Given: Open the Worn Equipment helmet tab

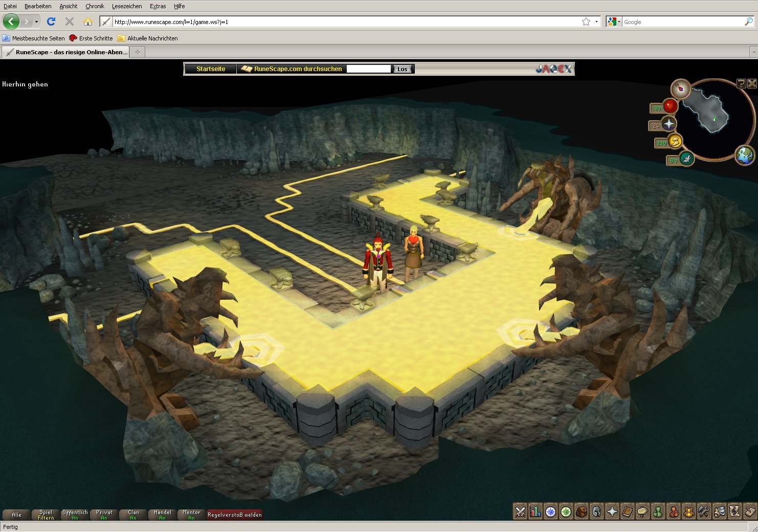Looking at the screenshot, I should 596,512.
